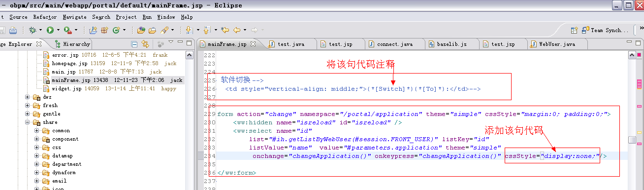Click Collapse All icon in Package Explorer
644x190 pixels.
(135, 44)
